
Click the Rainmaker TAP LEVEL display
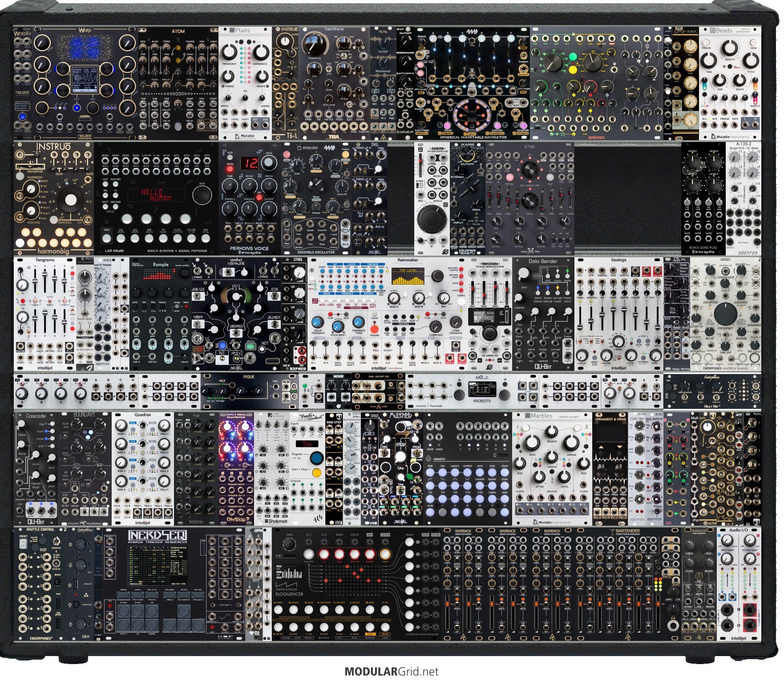[x=408, y=277]
